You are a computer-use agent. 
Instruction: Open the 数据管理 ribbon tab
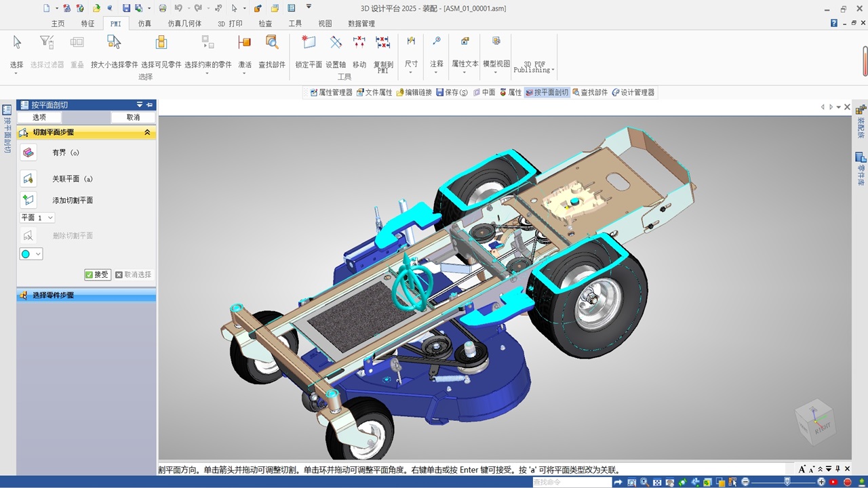pos(361,23)
